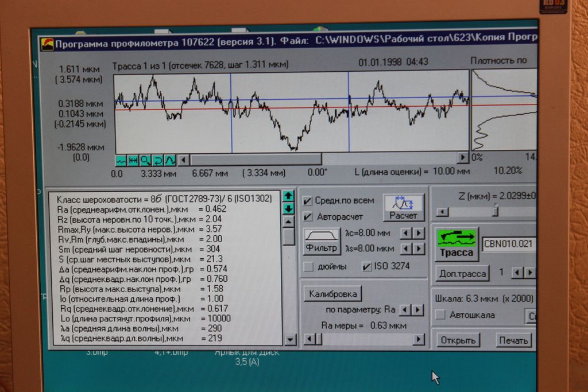Click the green down arrow beside parameter list
The width and height of the screenshot is (588, 392).
[288, 208]
